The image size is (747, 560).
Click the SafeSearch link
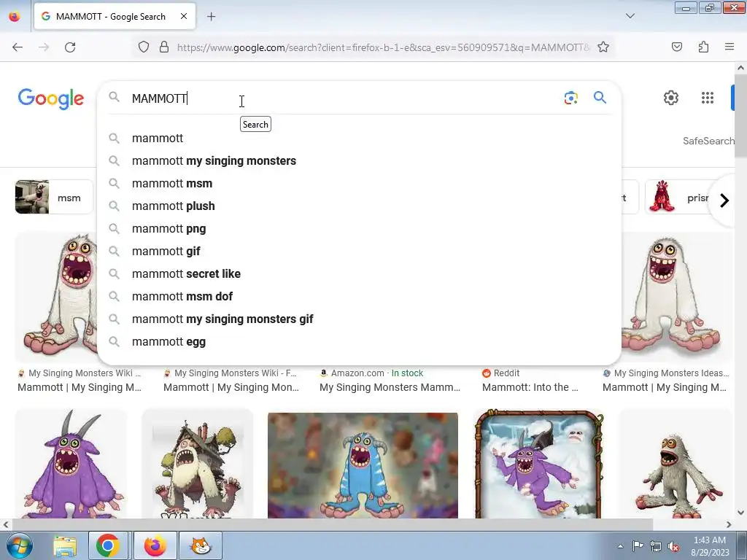pos(708,141)
